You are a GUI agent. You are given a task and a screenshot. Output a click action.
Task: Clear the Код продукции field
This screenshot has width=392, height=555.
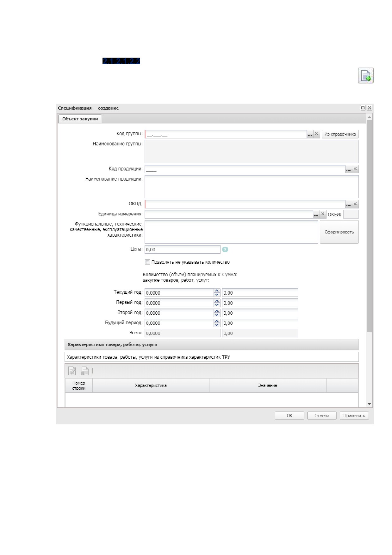[355, 169]
